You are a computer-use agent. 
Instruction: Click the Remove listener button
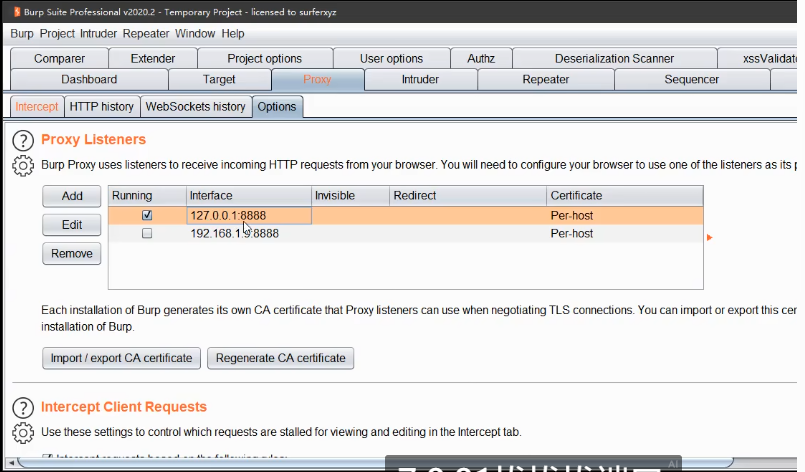(71, 254)
